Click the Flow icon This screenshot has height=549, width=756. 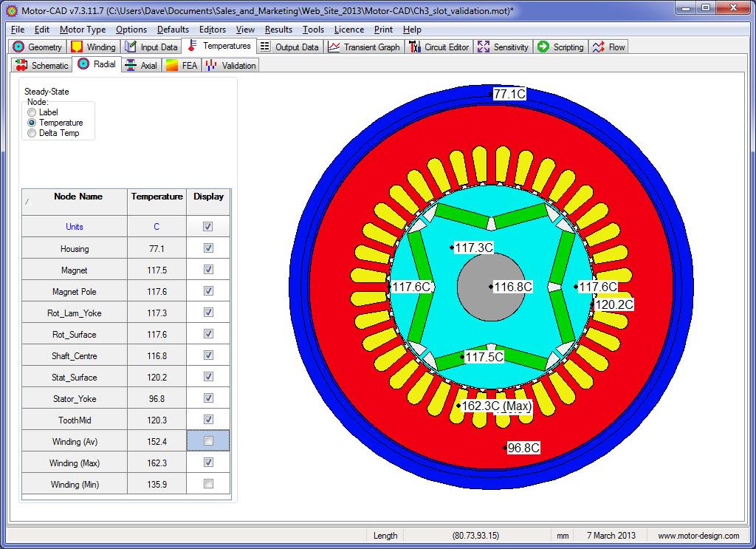[x=598, y=47]
